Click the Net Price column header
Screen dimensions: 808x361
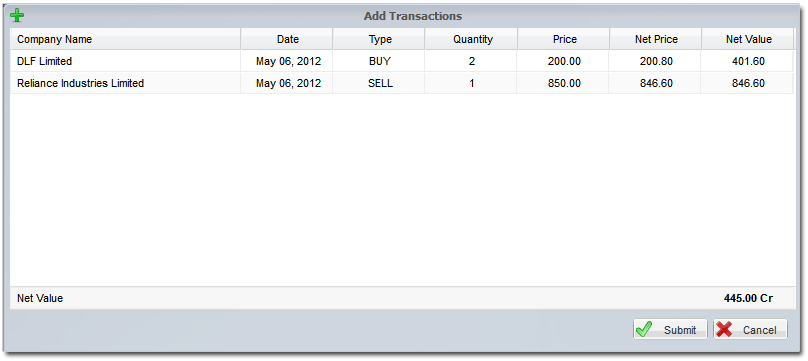[x=656, y=39]
